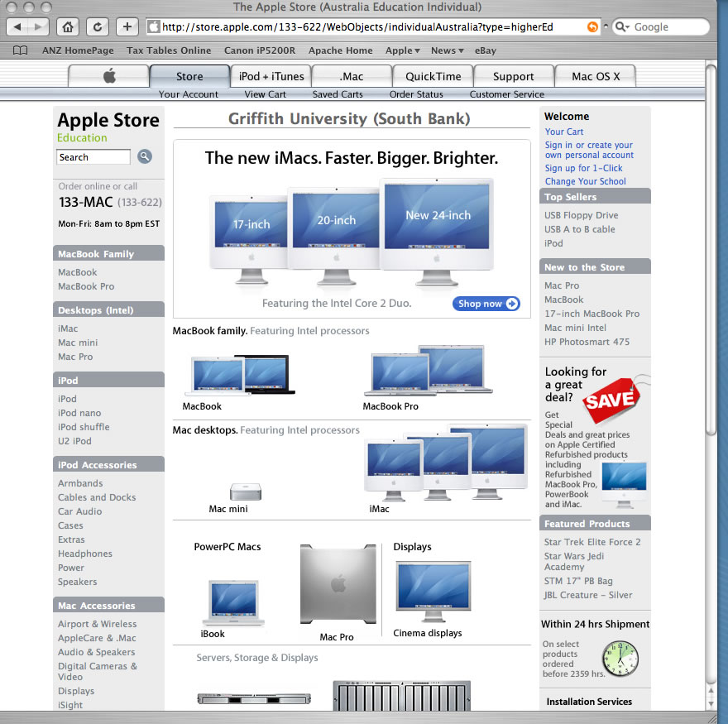This screenshot has width=728, height=724.
Task: Open the Cinema displays image
Action: pyautogui.click(x=433, y=591)
